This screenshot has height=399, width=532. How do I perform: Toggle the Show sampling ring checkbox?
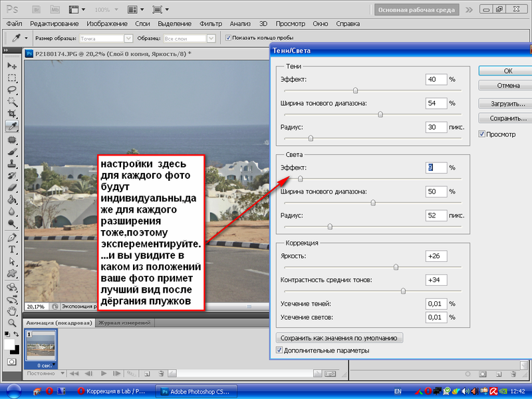pos(228,38)
